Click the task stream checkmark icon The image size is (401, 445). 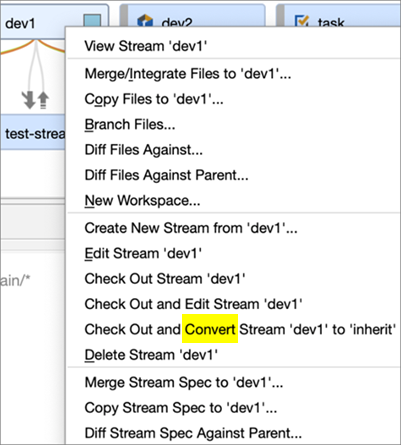click(x=302, y=21)
